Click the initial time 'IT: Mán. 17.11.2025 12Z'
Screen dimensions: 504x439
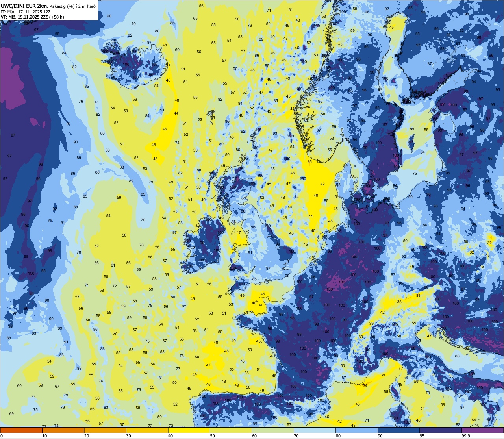point(26,11)
